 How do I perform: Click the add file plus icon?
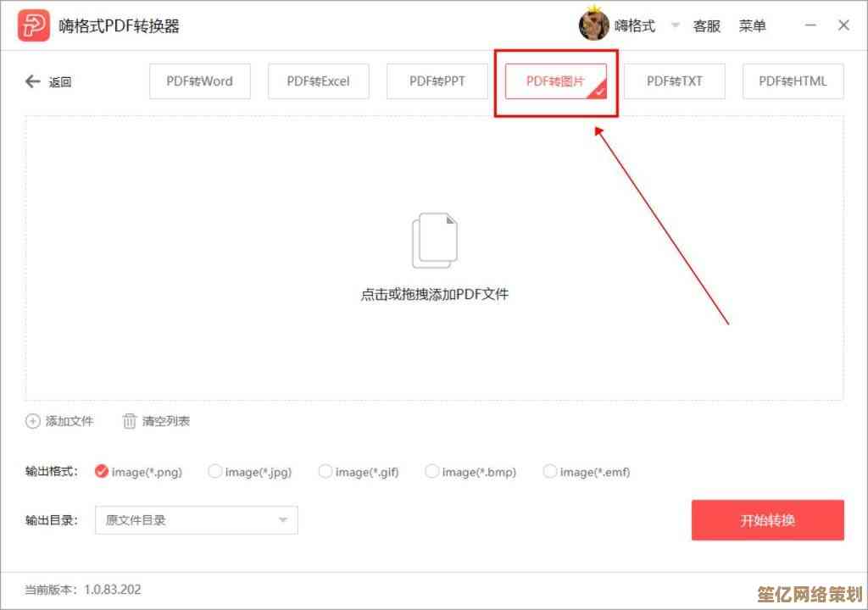33,421
